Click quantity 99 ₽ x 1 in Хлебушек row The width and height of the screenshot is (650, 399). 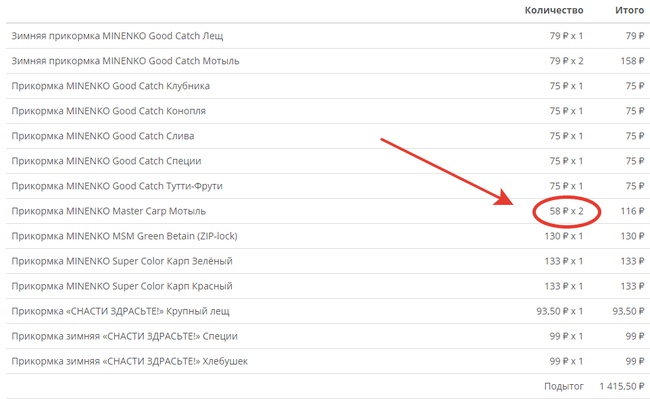(566, 361)
